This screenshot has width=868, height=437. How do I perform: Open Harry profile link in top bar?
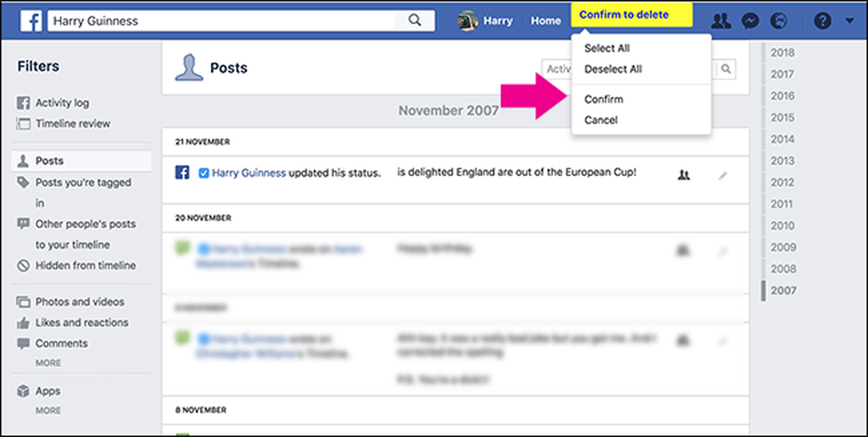497,21
